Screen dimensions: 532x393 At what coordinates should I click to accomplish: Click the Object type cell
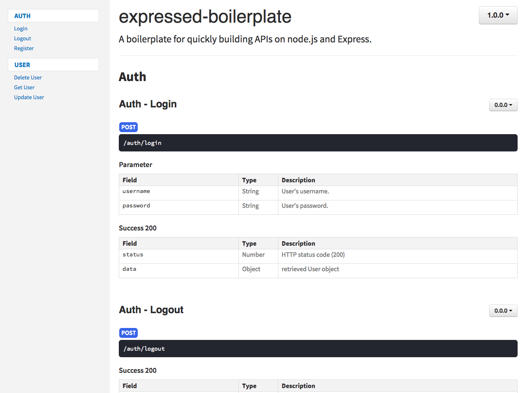point(258,271)
